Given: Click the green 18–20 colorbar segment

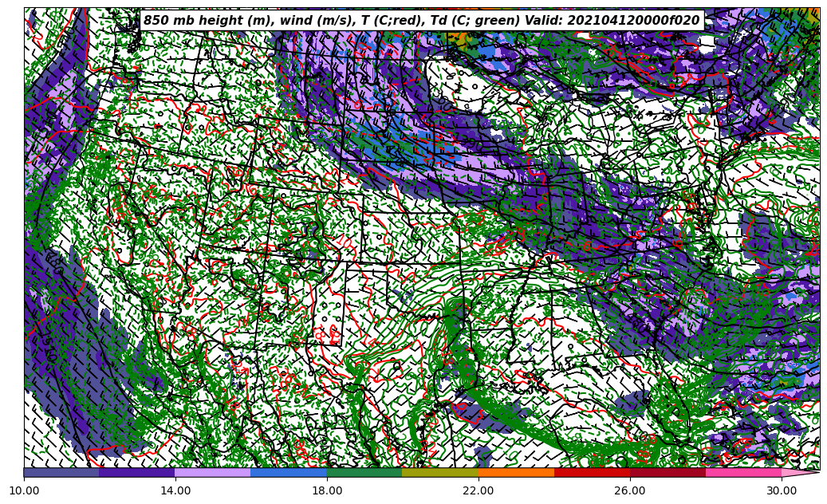Looking at the screenshot, I should (x=364, y=472).
